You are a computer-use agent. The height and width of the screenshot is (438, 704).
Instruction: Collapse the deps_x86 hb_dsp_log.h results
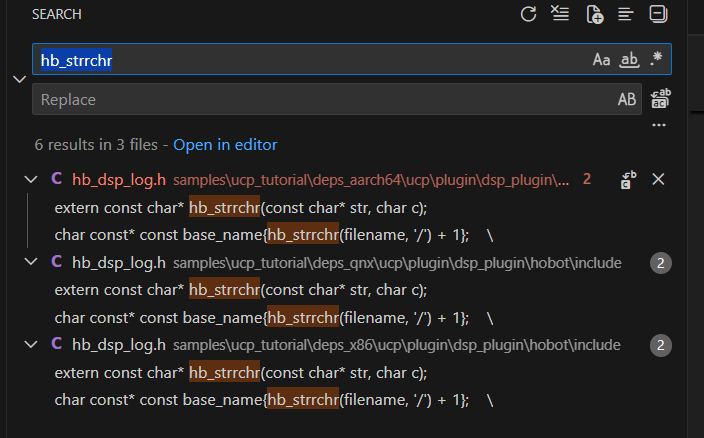[31, 345]
